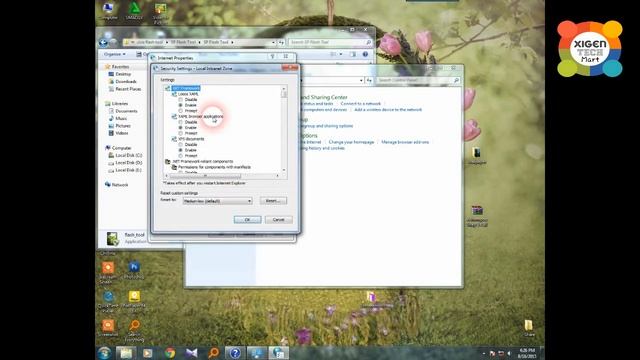Select Enable under XAML browser applications

(180, 128)
